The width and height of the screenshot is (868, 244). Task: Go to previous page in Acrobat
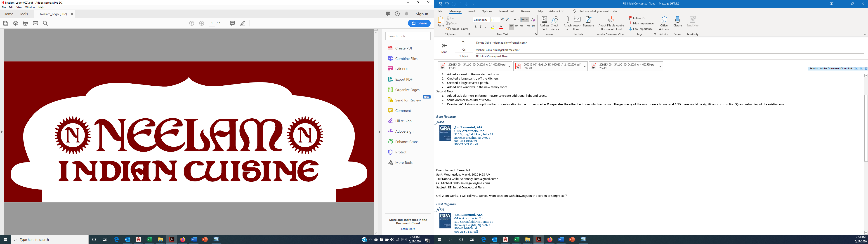(x=192, y=23)
